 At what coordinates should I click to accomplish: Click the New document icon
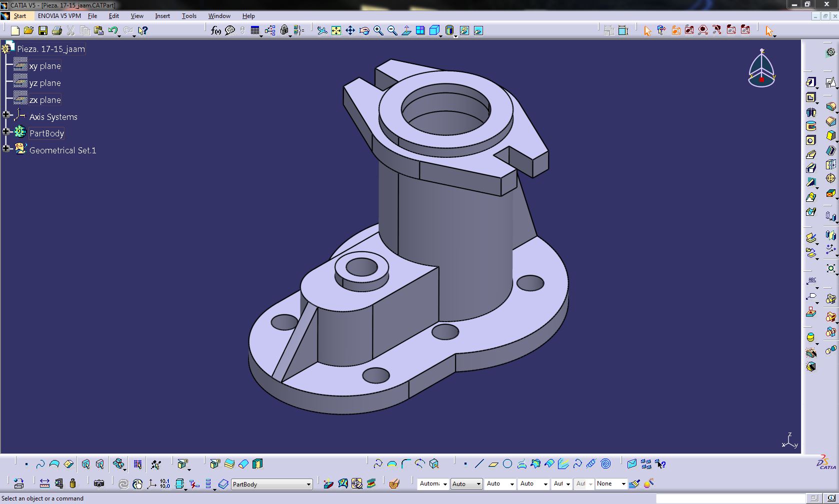[x=15, y=30]
